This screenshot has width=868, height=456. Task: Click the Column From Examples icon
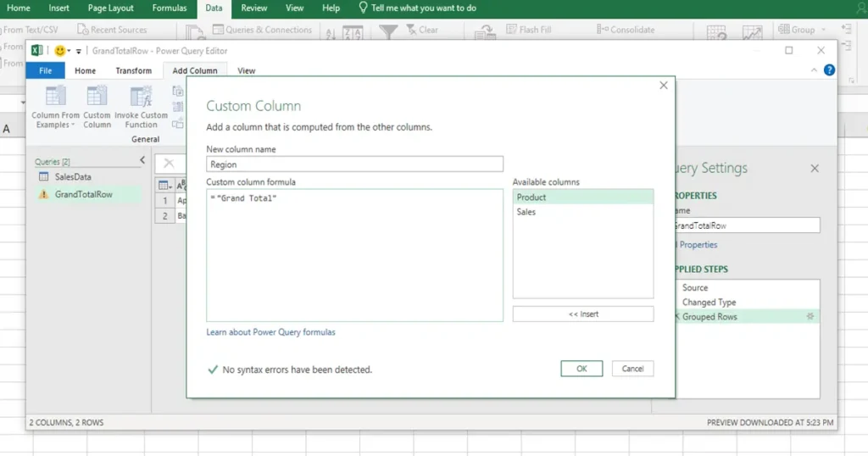[x=55, y=96]
